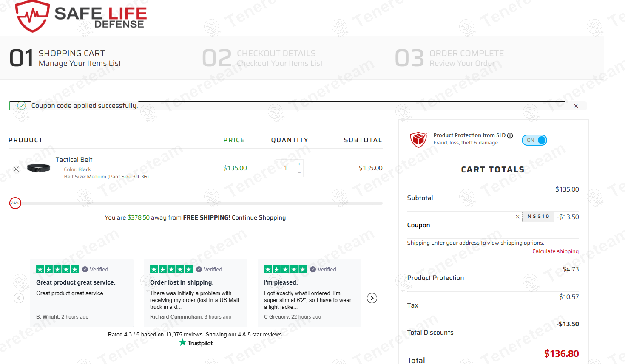Decrease Tactical Belt quantity

pyautogui.click(x=299, y=173)
